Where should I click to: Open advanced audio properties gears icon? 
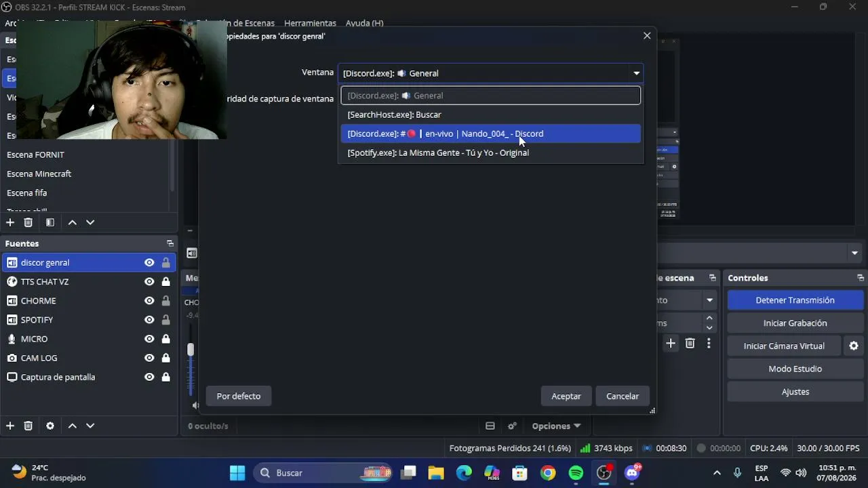tap(513, 426)
